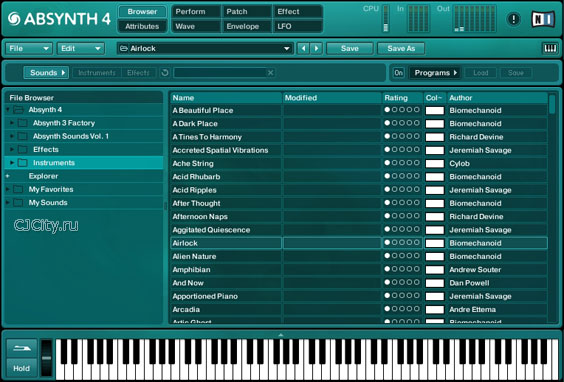Switch to the Effect tab

click(x=297, y=12)
